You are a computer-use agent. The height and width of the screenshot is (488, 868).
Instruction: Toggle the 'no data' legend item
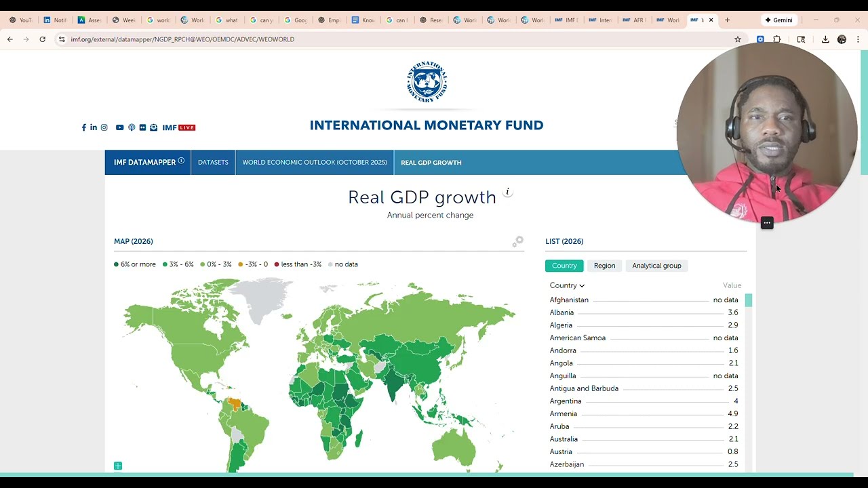(343, 264)
